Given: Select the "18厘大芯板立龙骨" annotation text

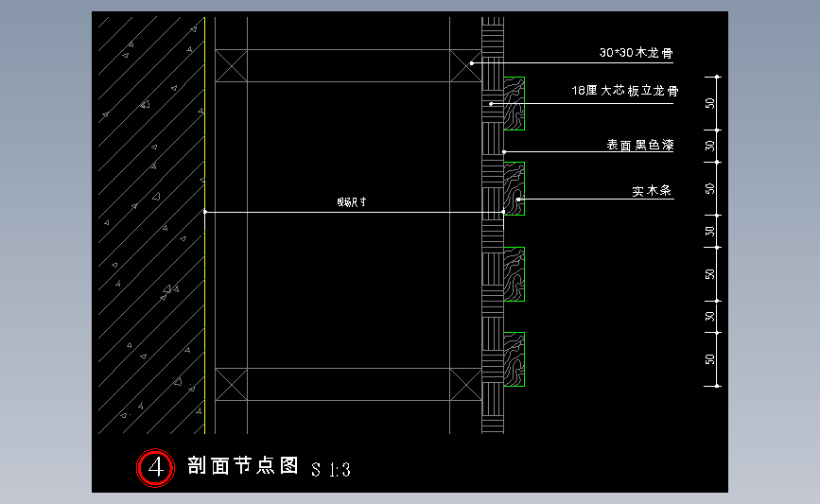Looking at the screenshot, I should click(x=625, y=91).
